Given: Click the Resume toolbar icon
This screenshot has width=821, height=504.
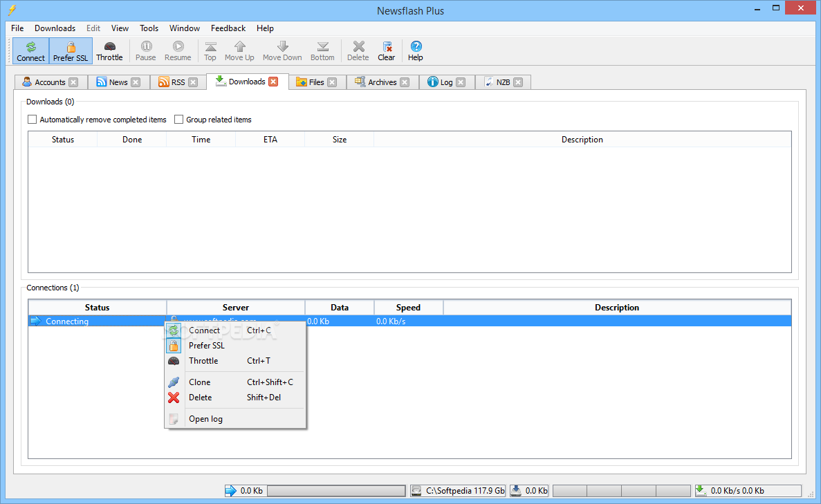Looking at the screenshot, I should 178,50.
